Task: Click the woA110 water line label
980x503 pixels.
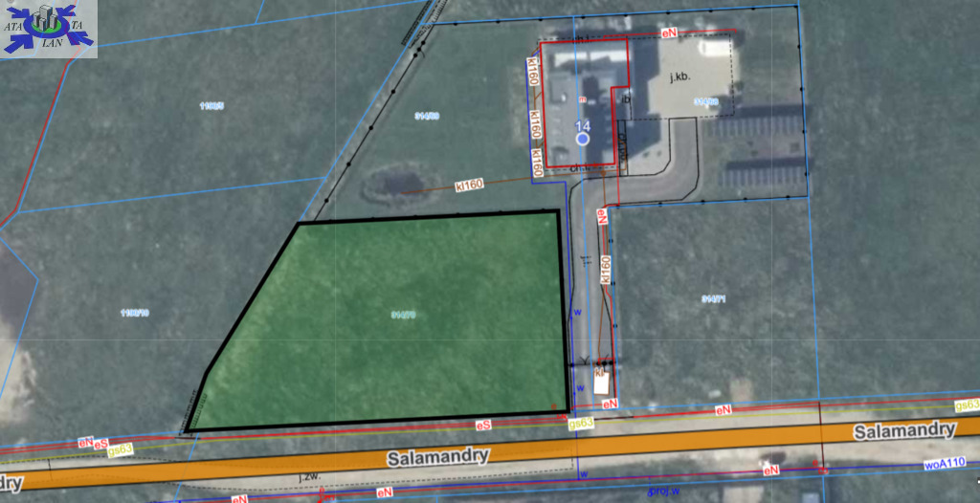Action: (944, 464)
